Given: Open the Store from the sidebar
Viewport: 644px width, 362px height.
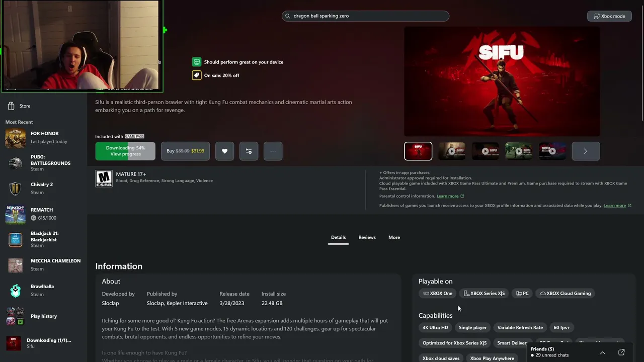Looking at the screenshot, I should (x=19, y=106).
